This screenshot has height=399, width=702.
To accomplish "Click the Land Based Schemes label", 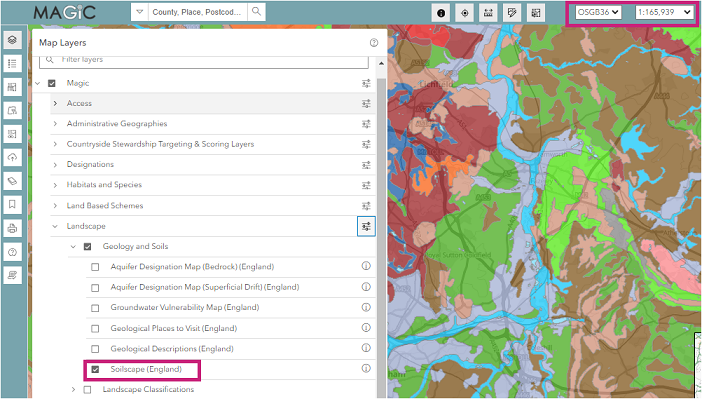I will (x=105, y=206).
